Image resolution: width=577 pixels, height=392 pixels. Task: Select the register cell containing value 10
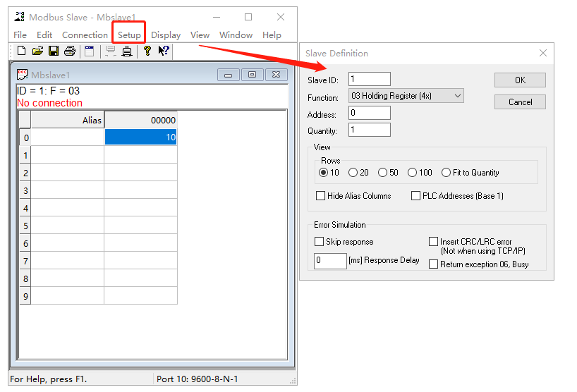[x=140, y=137]
